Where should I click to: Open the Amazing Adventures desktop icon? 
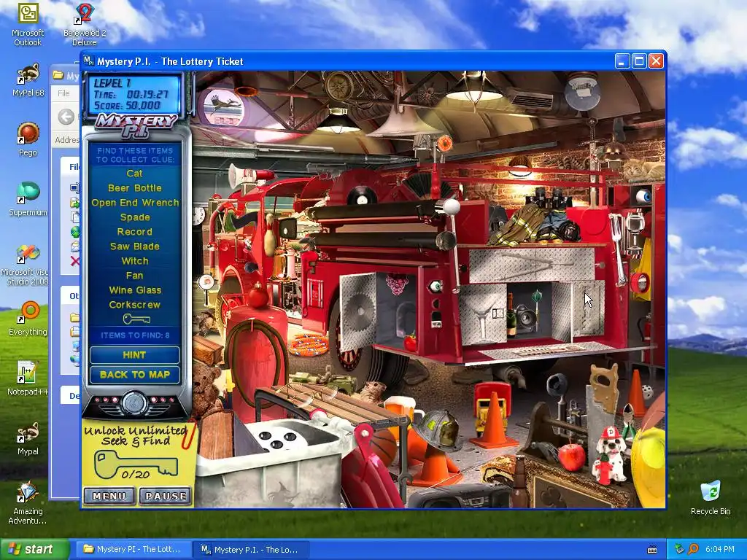tap(28, 503)
